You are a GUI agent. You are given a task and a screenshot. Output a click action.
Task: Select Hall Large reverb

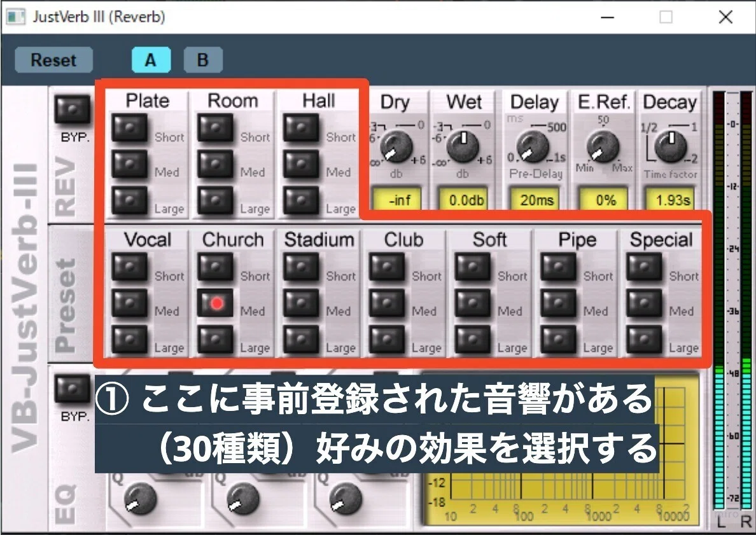pyautogui.click(x=301, y=200)
